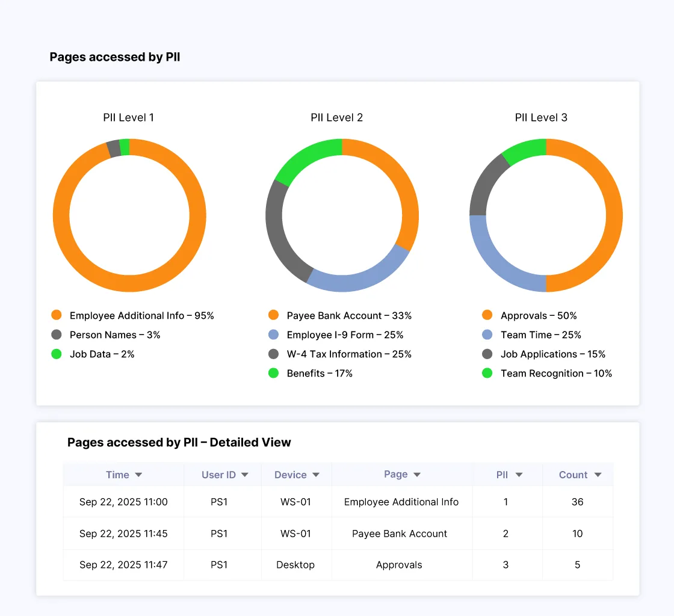Click the Detailed View section title
674x616 pixels.
click(x=179, y=442)
